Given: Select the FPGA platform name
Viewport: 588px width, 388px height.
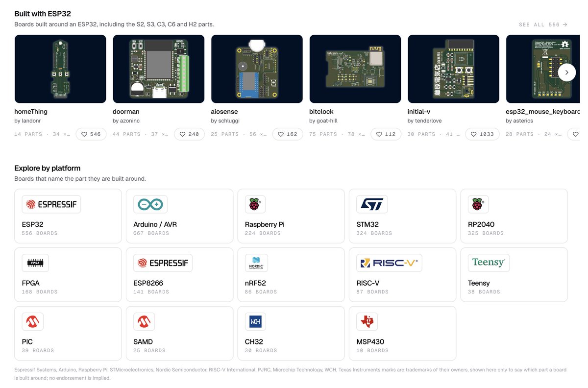Looking at the screenshot, I should coord(31,283).
